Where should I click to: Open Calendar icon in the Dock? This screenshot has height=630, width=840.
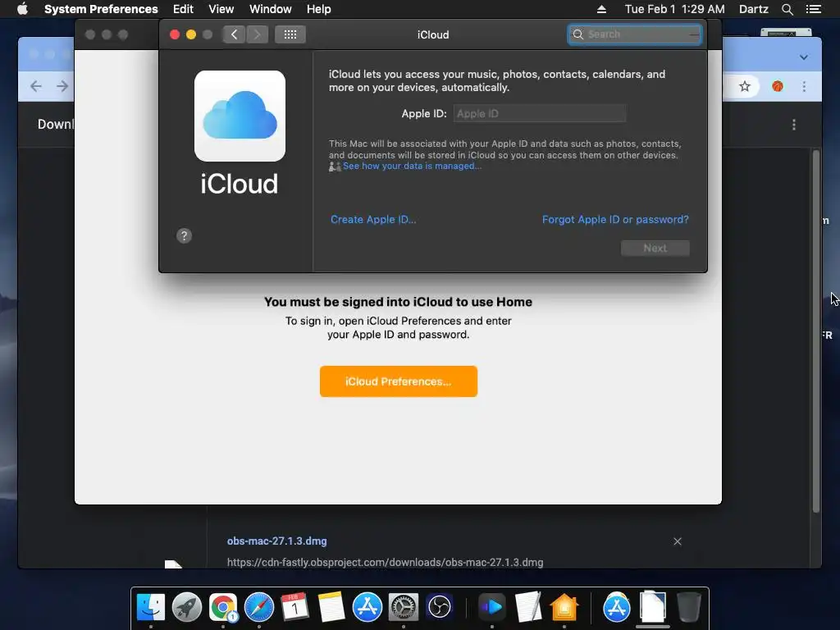click(294, 607)
